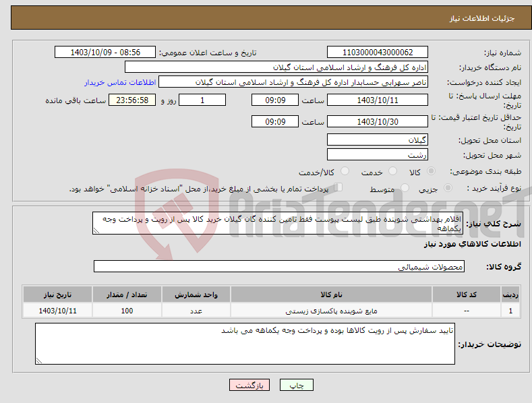This screenshot has height=403, width=532.
Task: Click the row number cell 1
Action: 510,311
